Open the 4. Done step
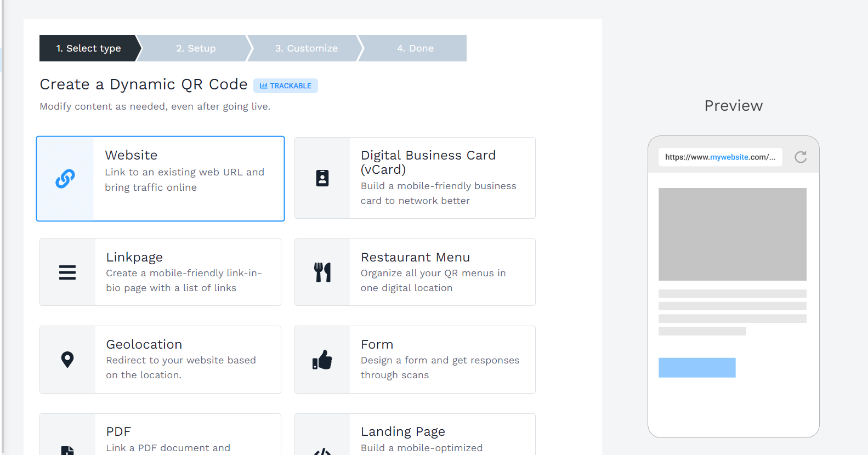 click(415, 48)
